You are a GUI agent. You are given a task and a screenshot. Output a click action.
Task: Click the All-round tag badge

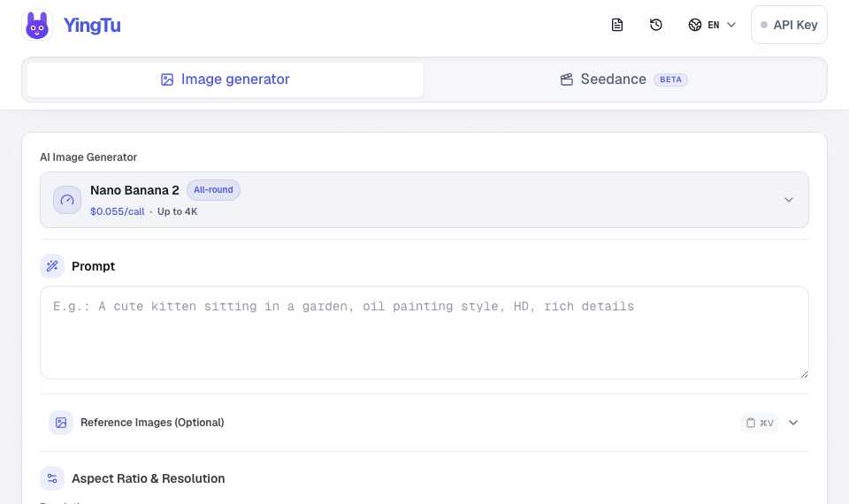tap(213, 190)
